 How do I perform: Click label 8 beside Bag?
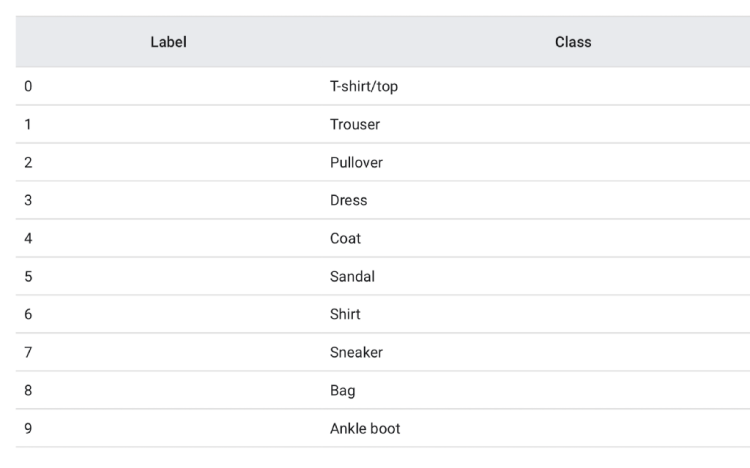click(28, 390)
